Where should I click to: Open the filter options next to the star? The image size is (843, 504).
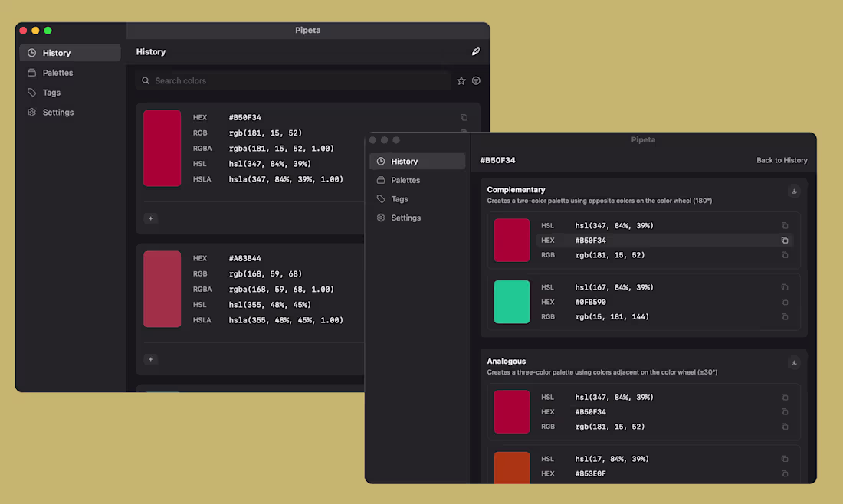pyautogui.click(x=476, y=80)
